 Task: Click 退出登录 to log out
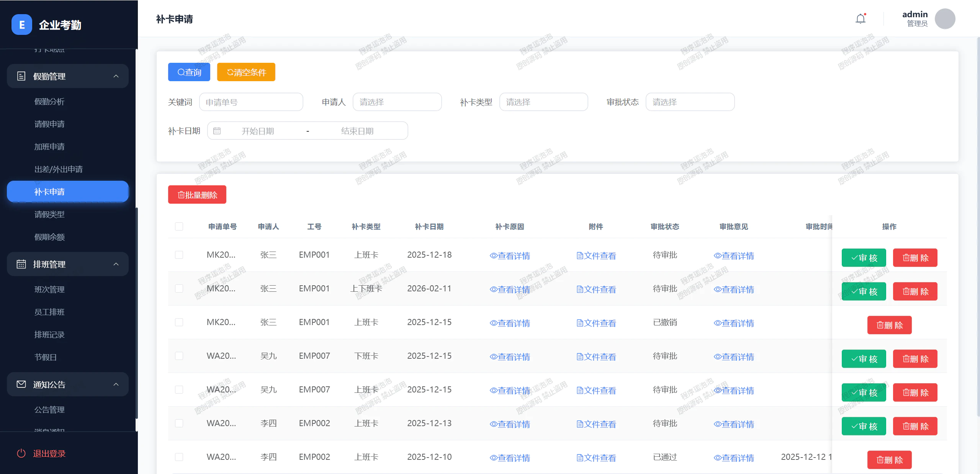coord(49,453)
